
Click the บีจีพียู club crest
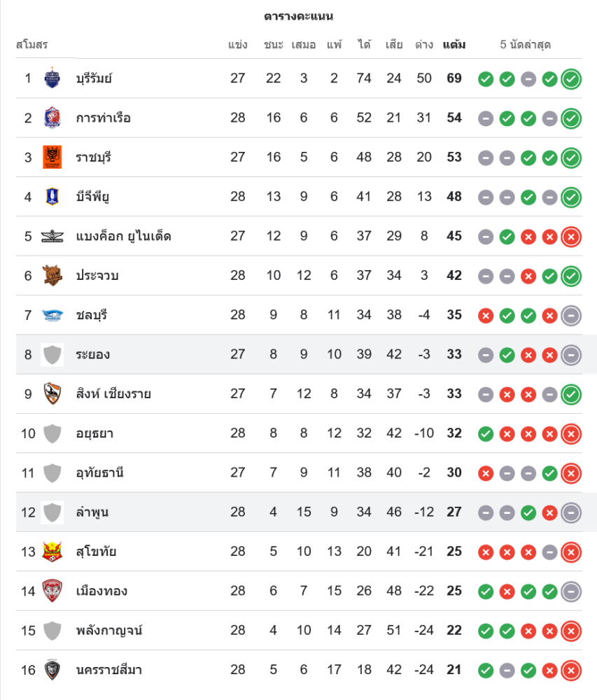pos(52,197)
